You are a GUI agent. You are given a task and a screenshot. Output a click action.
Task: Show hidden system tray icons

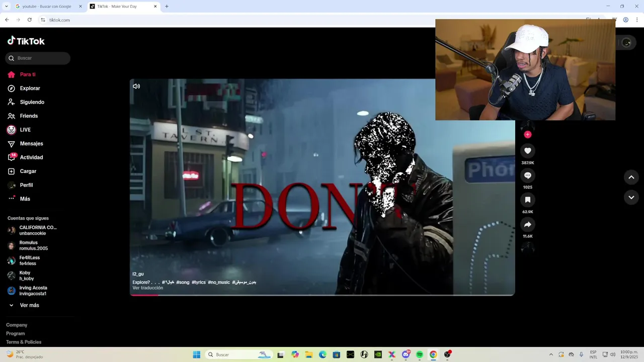point(551,355)
